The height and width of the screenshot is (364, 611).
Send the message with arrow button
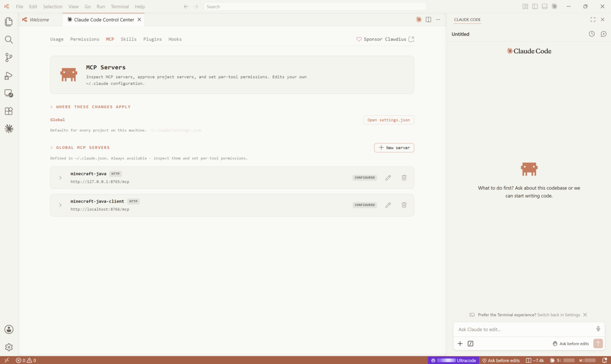[x=598, y=343]
